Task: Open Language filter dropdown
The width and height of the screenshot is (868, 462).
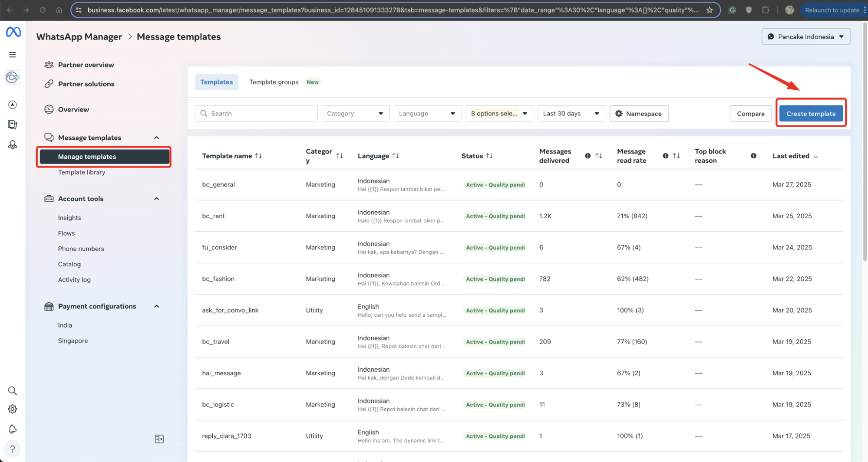Action: coord(428,114)
